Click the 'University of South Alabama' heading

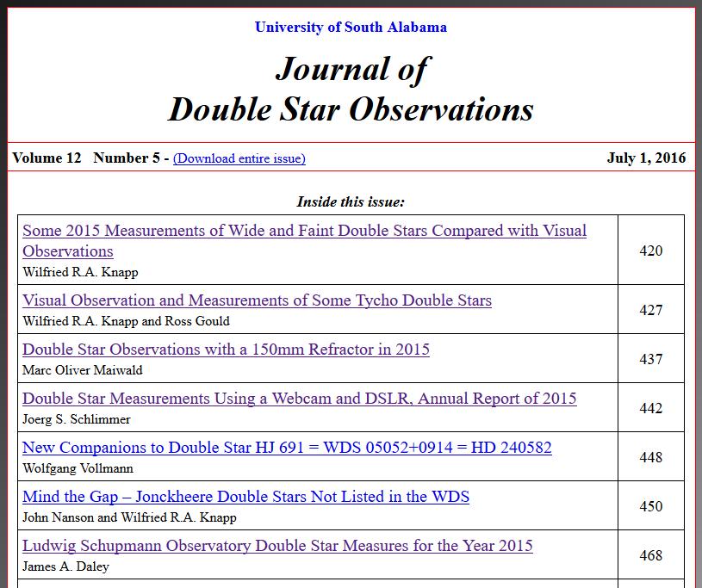click(351, 27)
